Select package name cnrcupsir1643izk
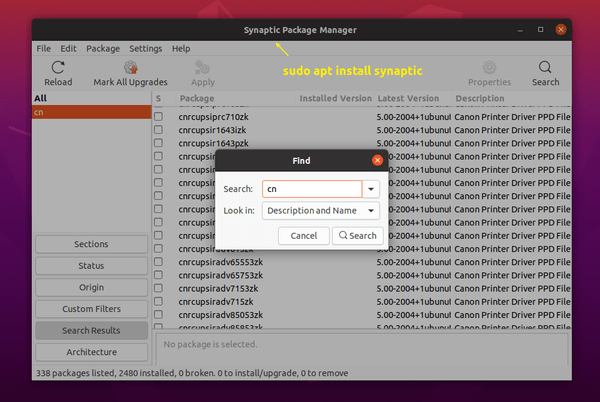 point(212,130)
